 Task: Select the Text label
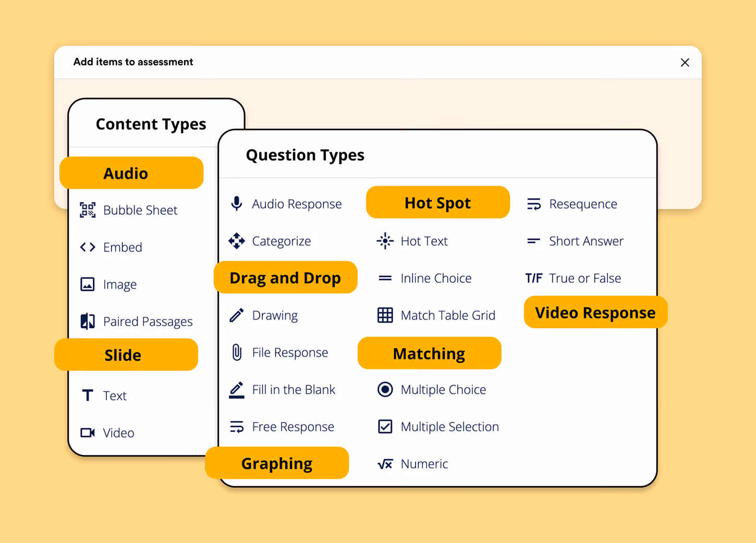point(115,396)
